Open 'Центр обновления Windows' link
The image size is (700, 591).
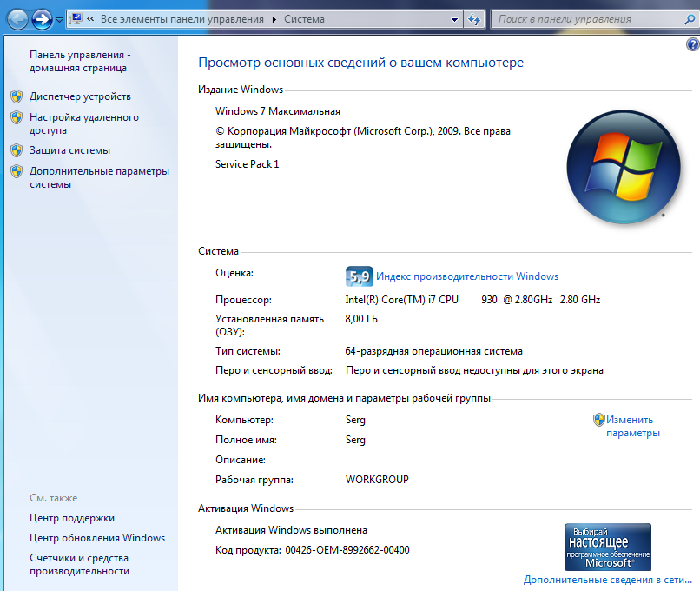97,538
